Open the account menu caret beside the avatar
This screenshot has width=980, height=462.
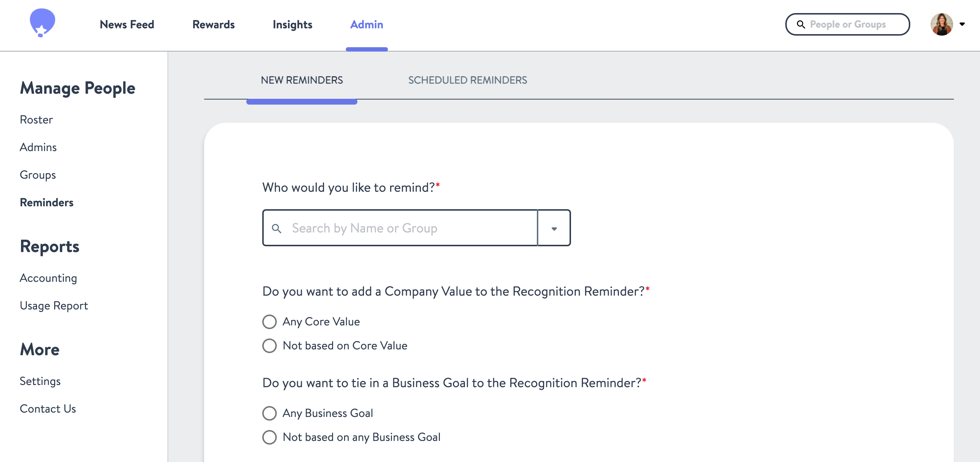pos(962,24)
